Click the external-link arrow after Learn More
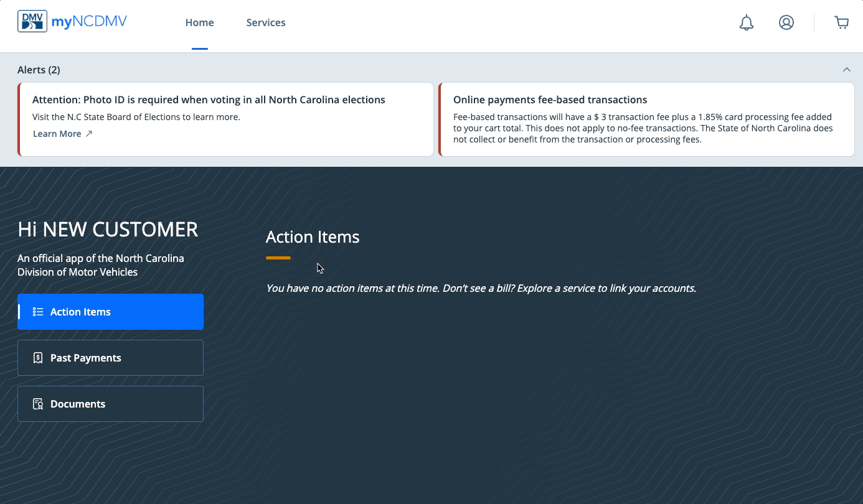This screenshot has width=863, height=504. pyautogui.click(x=89, y=134)
